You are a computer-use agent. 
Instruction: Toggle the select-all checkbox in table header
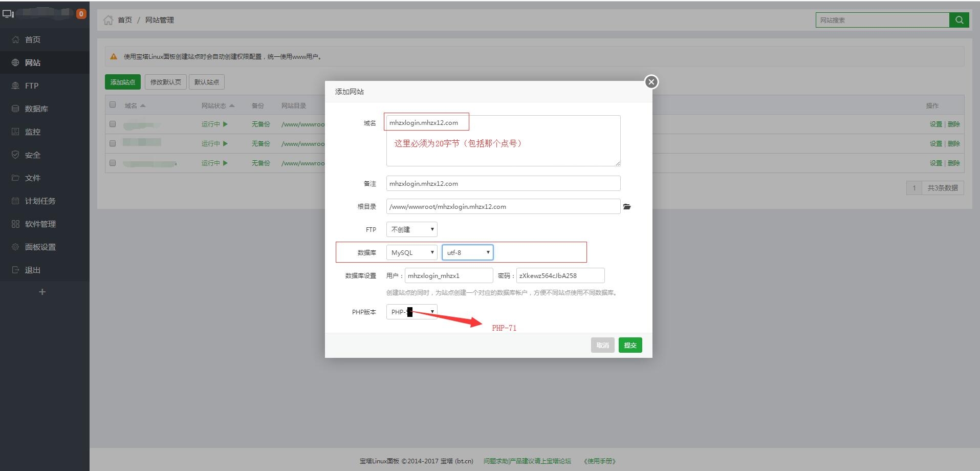click(x=113, y=104)
